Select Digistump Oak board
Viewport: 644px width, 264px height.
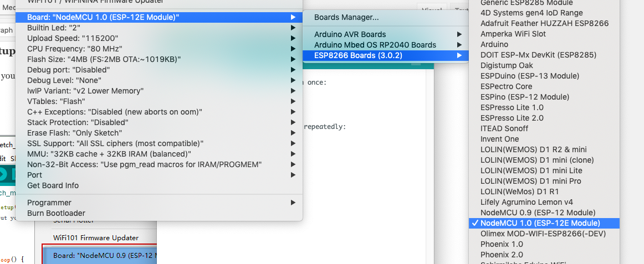click(x=544, y=65)
